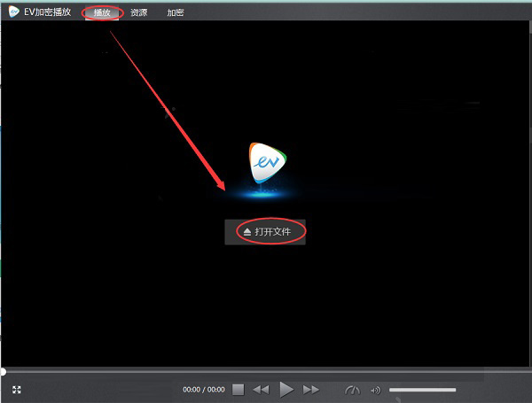
Task: Fast forward with double-right arrows
Action: point(311,390)
